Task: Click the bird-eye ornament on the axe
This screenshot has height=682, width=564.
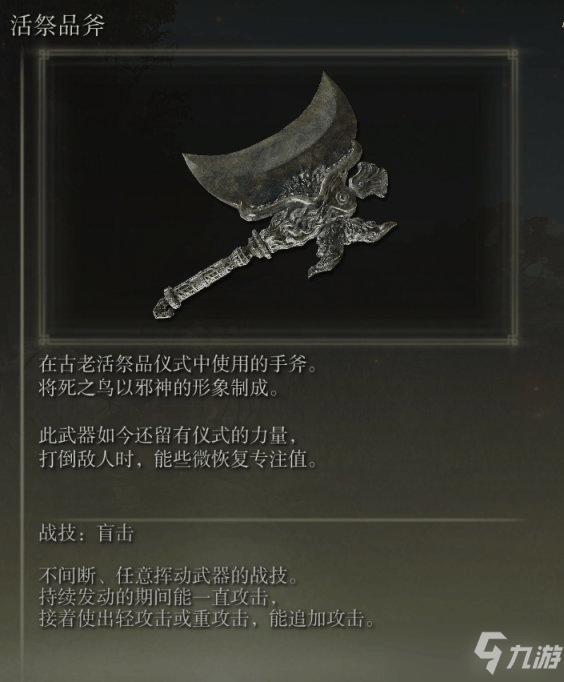Action: 344,199
